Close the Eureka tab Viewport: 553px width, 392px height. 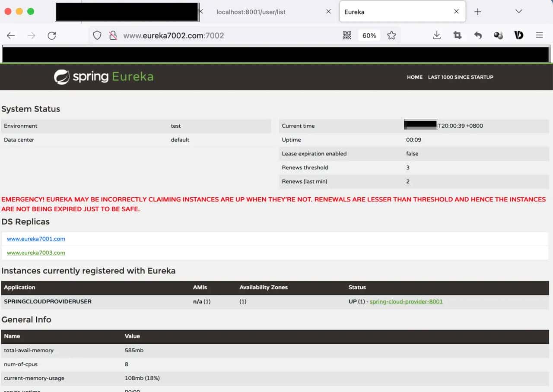pyautogui.click(x=456, y=12)
